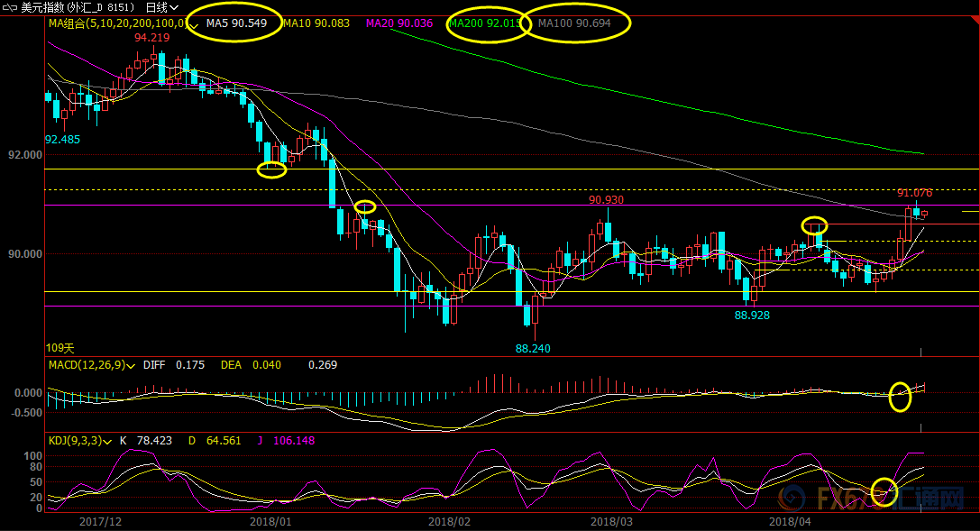Viewport: 980px width, 531px height.
Task: Select the MA5 90.549 indicator label
Action: click(236, 23)
